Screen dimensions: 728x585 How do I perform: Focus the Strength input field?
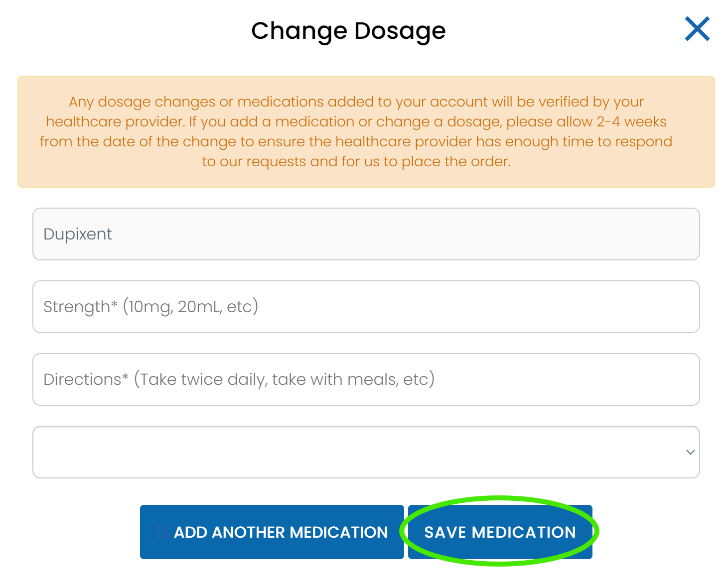pos(366,307)
